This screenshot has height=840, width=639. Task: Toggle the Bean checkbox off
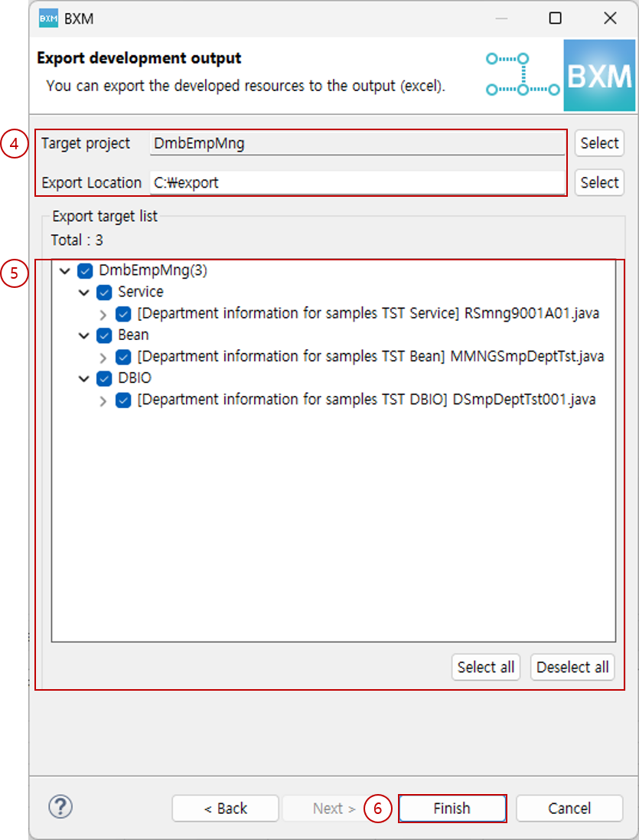tap(104, 335)
